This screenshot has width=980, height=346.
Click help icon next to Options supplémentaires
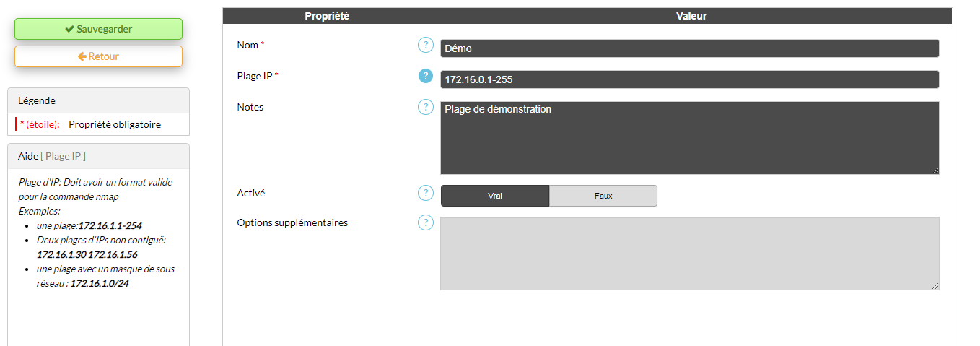tap(426, 222)
